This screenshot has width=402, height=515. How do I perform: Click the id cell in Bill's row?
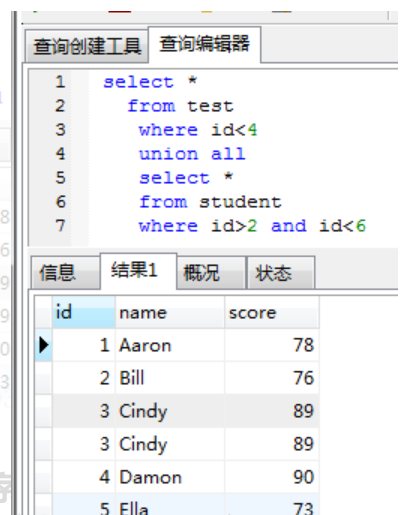(84, 378)
